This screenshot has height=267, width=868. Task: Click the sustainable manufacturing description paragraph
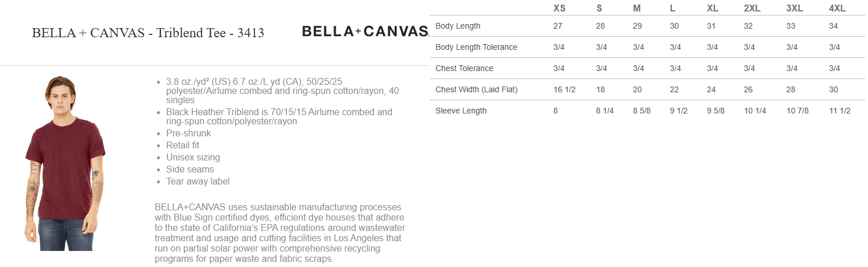tap(279, 233)
